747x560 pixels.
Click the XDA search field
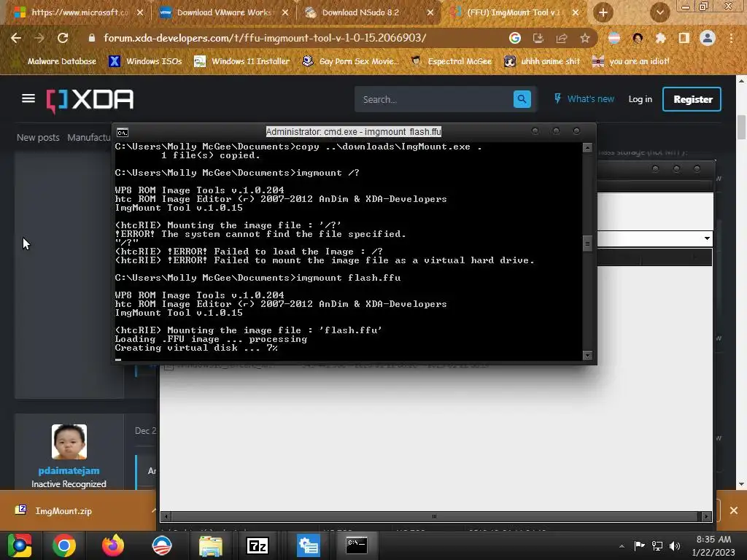433,99
